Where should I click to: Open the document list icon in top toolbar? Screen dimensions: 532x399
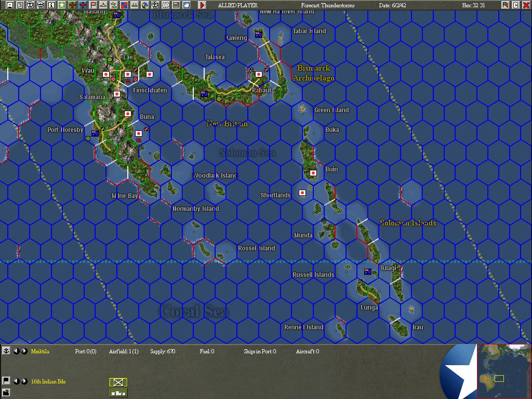coord(20,5)
